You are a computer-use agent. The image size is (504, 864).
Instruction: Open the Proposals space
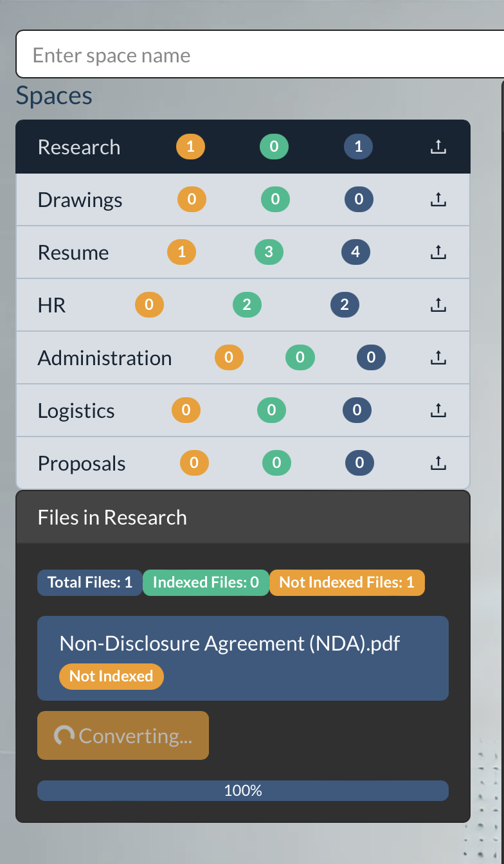[x=82, y=464]
